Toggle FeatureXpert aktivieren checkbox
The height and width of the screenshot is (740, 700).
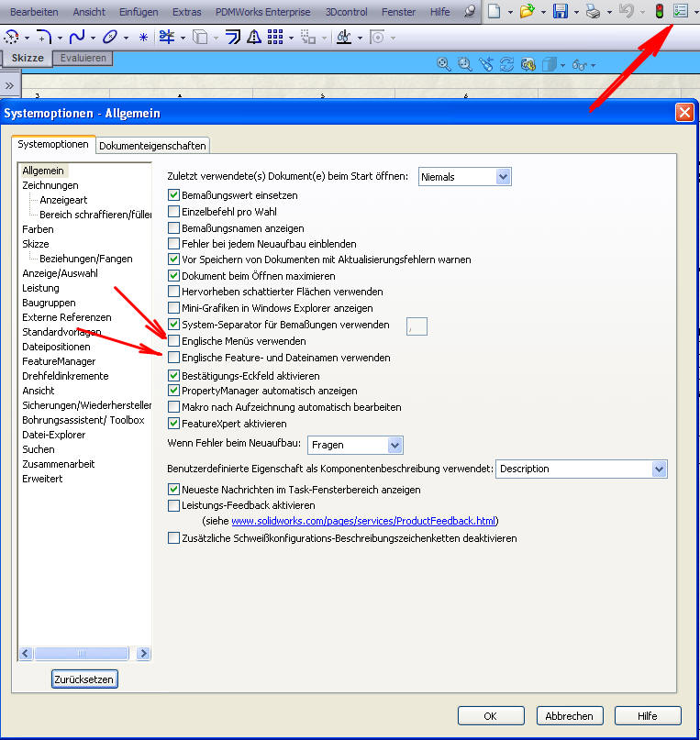[173, 423]
